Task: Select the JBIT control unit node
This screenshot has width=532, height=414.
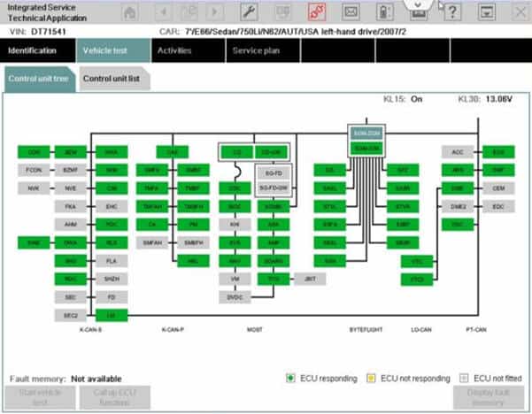Action: (309, 278)
